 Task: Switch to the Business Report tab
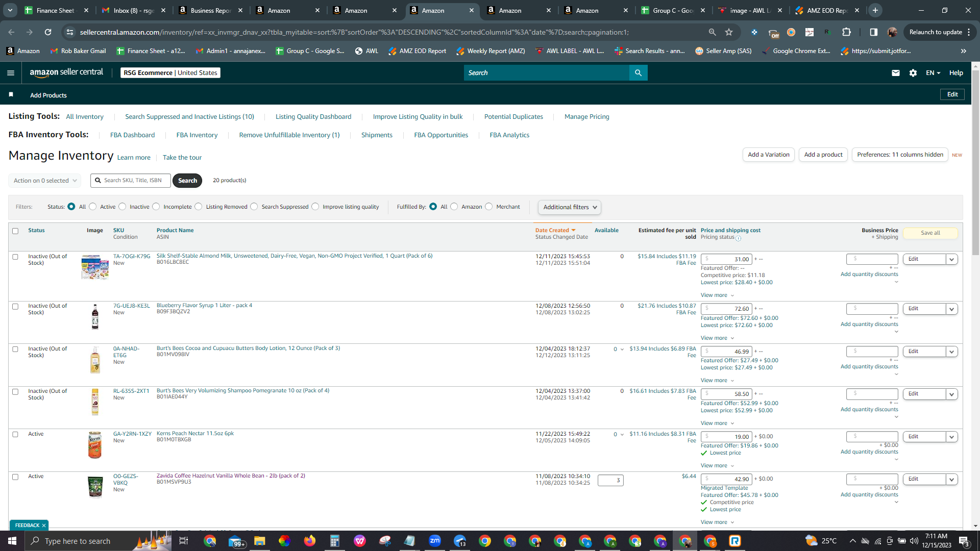point(210,10)
